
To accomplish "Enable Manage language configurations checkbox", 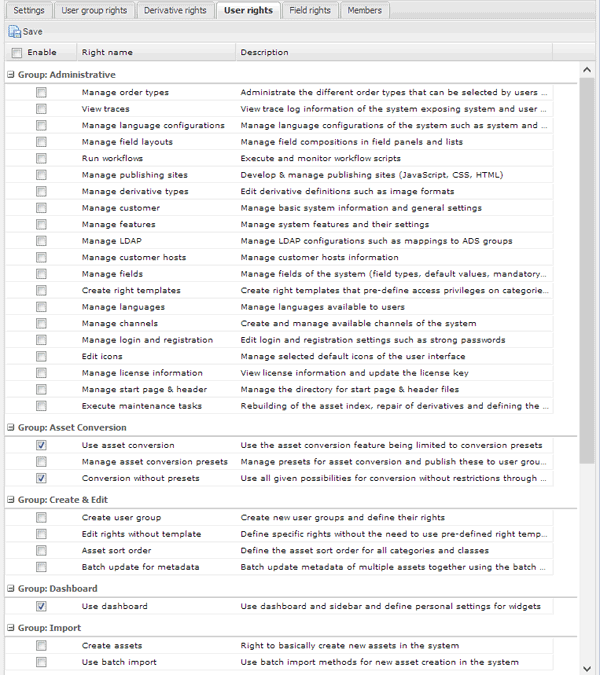I will 41,125.
